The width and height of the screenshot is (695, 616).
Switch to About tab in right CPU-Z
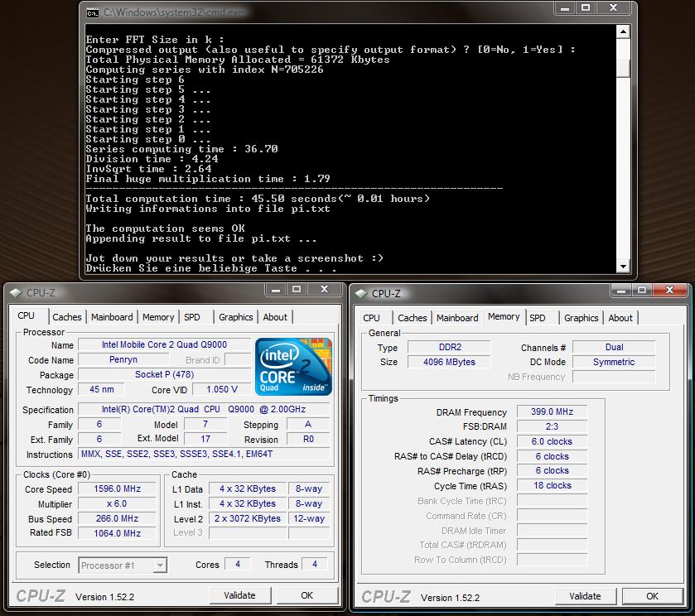coord(620,318)
